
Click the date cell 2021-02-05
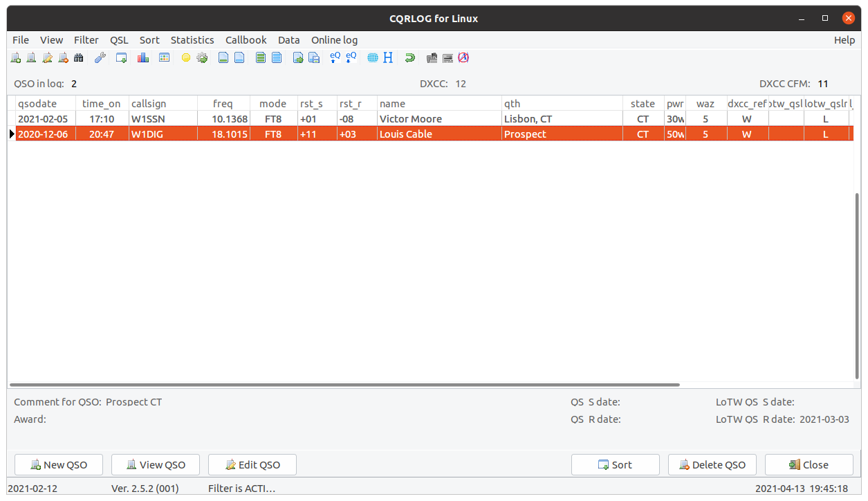pos(46,119)
